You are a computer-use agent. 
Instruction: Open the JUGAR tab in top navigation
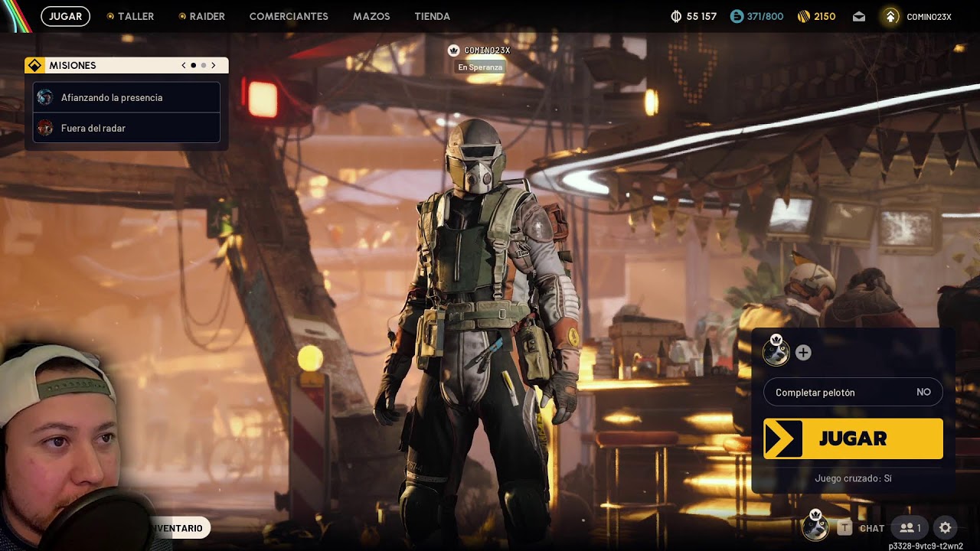[x=66, y=16]
